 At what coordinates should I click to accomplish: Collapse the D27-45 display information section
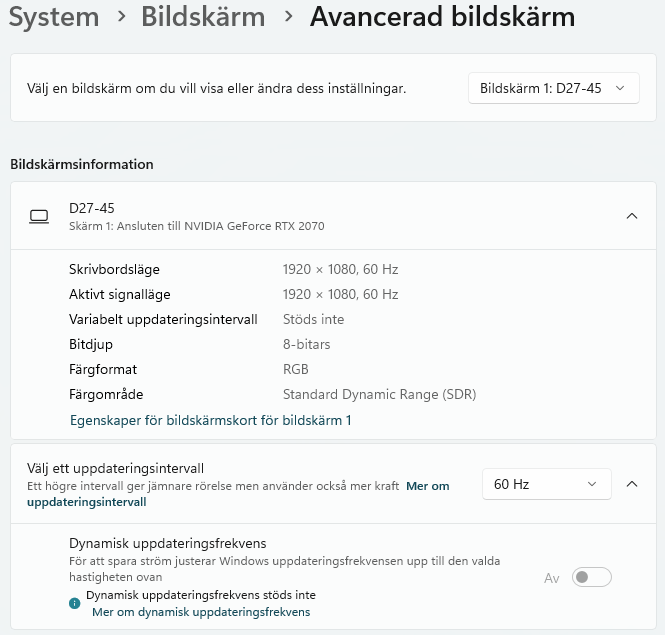click(631, 216)
